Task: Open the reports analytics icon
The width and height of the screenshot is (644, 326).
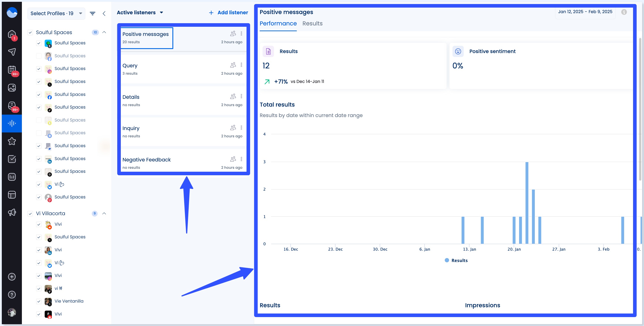Action: [x=12, y=177]
